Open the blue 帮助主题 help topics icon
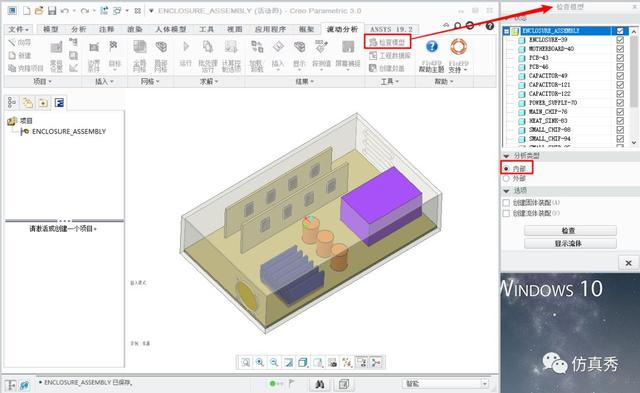This screenshot has height=393, width=640. (431, 47)
